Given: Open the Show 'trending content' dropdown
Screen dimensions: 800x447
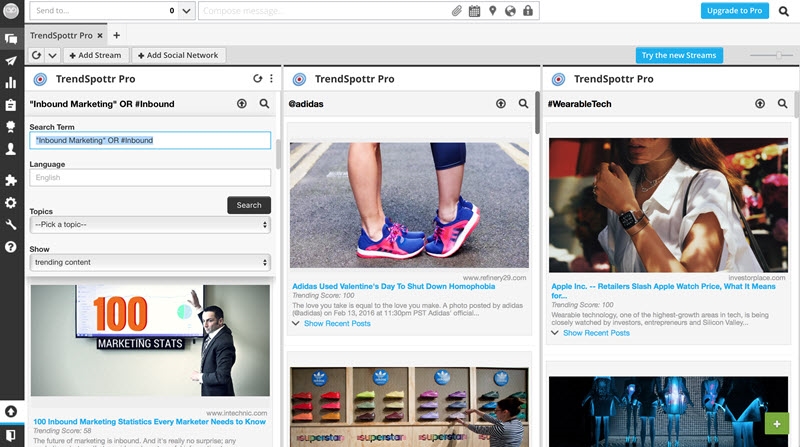Looking at the screenshot, I should pyautogui.click(x=150, y=262).
